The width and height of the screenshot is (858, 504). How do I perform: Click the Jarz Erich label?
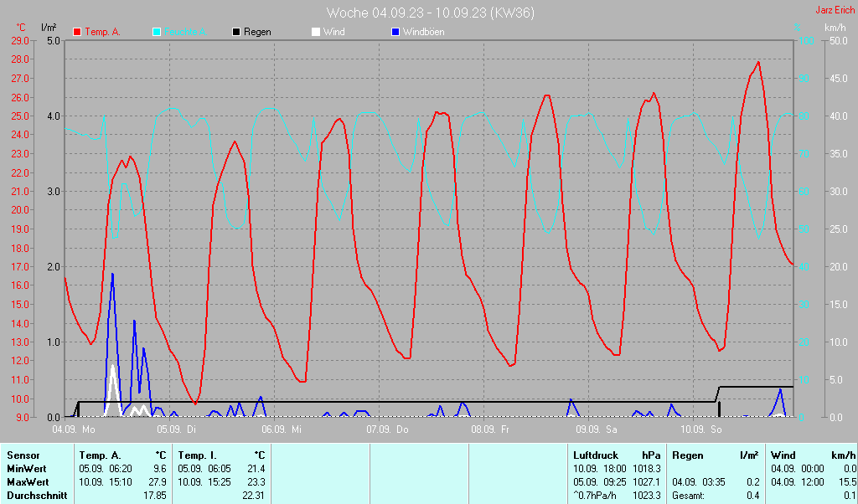(x=835, y=11)
